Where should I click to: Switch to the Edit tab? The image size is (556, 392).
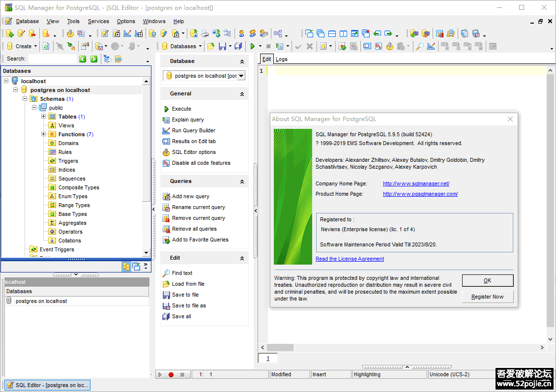[266, 59]
